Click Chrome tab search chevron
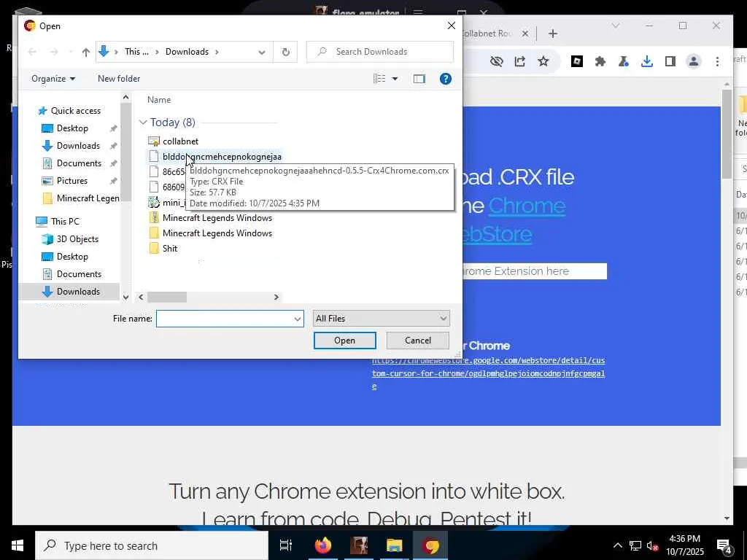 (616, 26)
